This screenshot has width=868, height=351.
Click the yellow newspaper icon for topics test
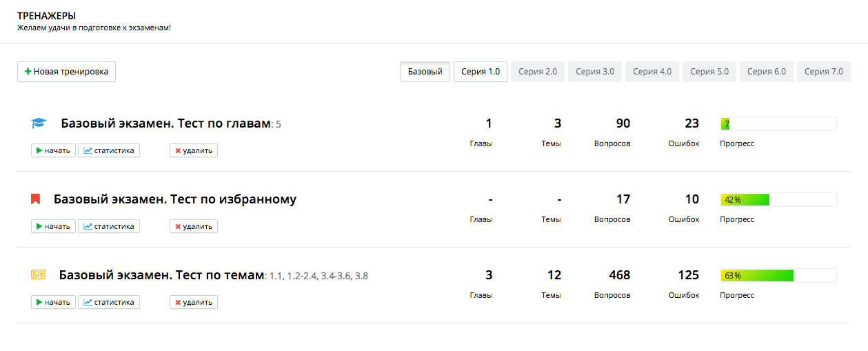[38, 275]
